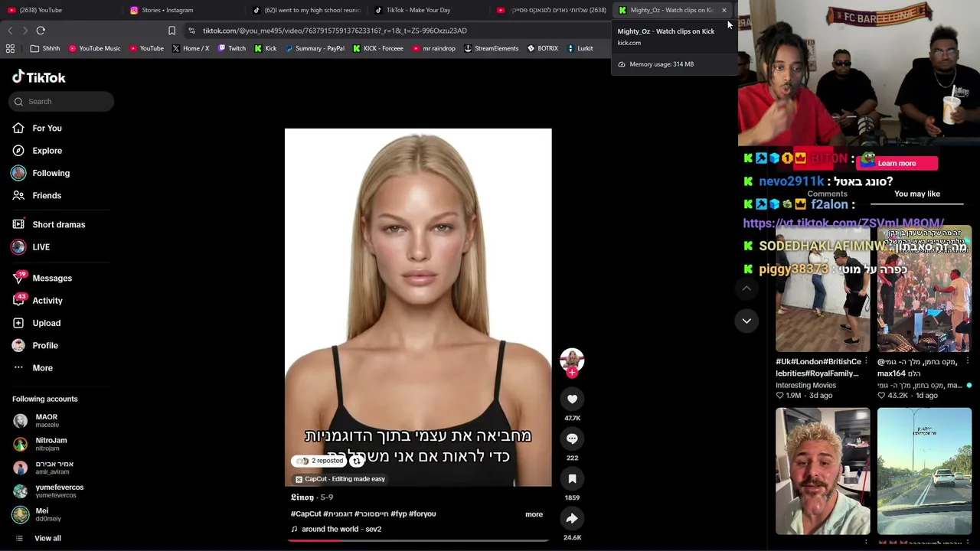
Task: Open NitroJam's account from Following accounts
Action: (x=51, y=444)
